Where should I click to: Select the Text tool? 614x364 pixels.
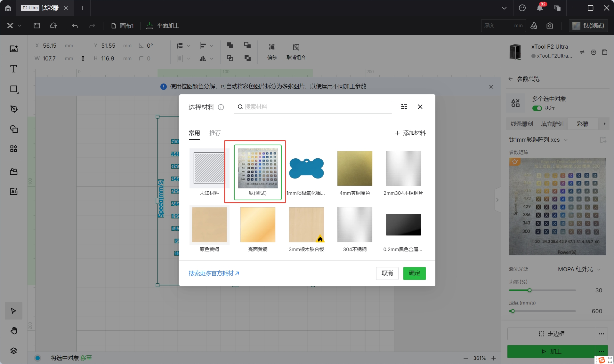pos(14,69)
